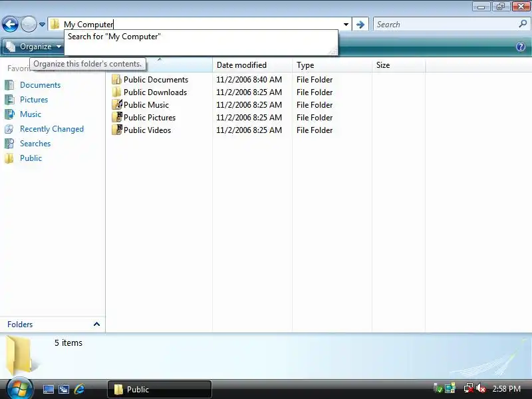Click the Forward navigation arrow
This screenshot has height=399, width=532.
pos(29,25)
